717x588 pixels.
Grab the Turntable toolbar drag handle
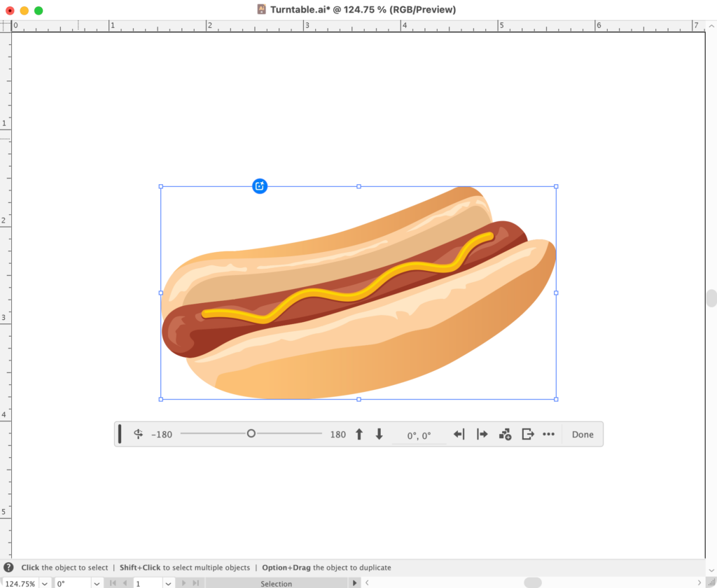[x=120, y=434]
